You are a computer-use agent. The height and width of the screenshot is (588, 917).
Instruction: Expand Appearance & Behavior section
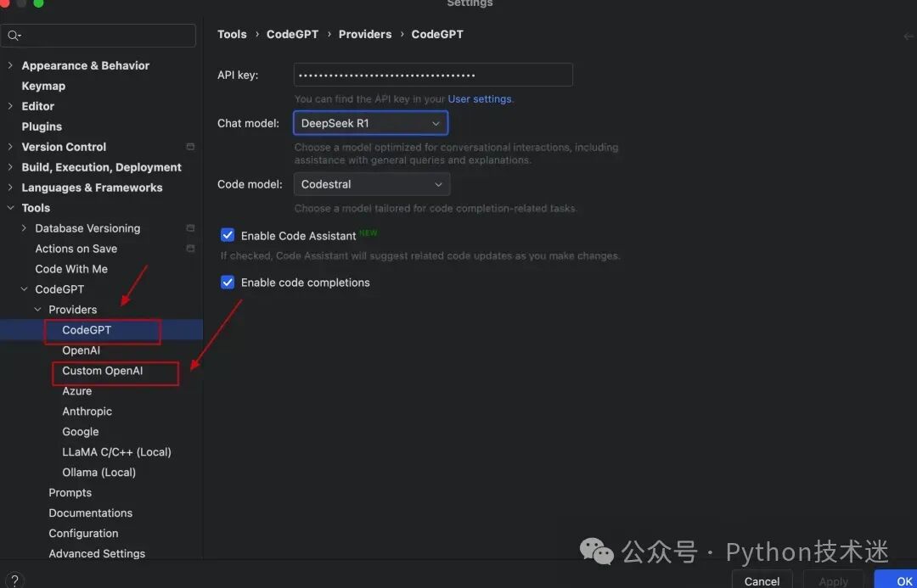[10, 65]
